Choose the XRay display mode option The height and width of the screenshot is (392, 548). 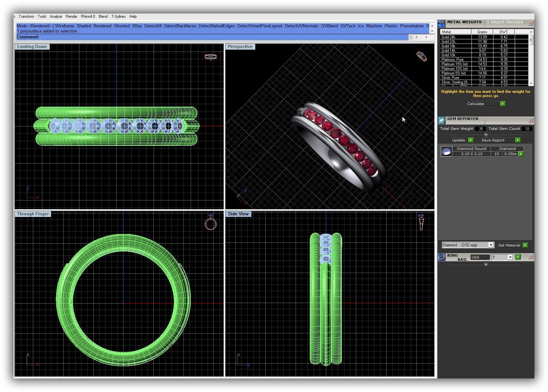[137, 26]
